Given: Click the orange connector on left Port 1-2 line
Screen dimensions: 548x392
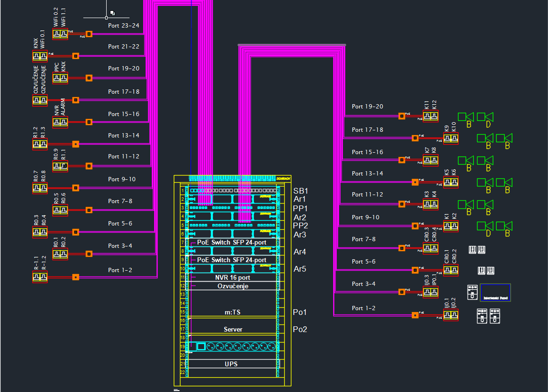Looking at the screenshot, I should pos(75,277).
